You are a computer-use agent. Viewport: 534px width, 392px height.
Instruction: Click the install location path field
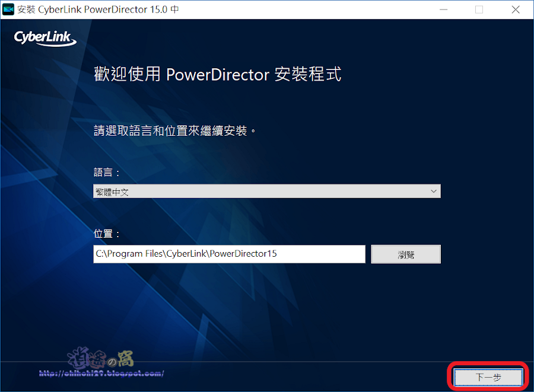tap(229, 254)
